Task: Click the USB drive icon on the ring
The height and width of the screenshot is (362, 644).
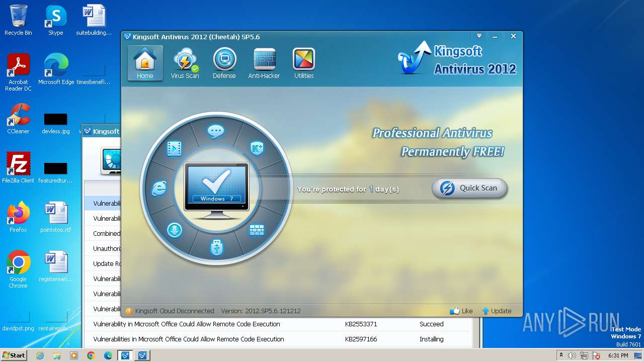Action: 216,247
